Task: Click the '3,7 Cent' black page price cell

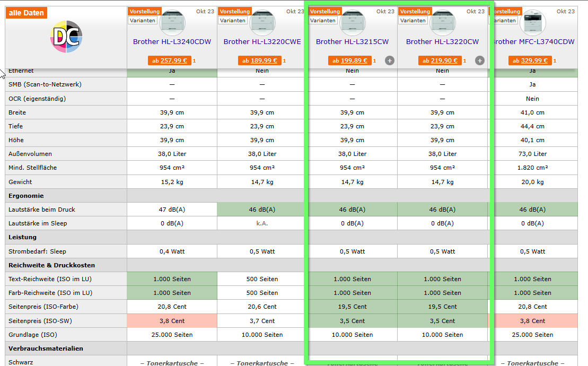Action: tap(262, 321)
